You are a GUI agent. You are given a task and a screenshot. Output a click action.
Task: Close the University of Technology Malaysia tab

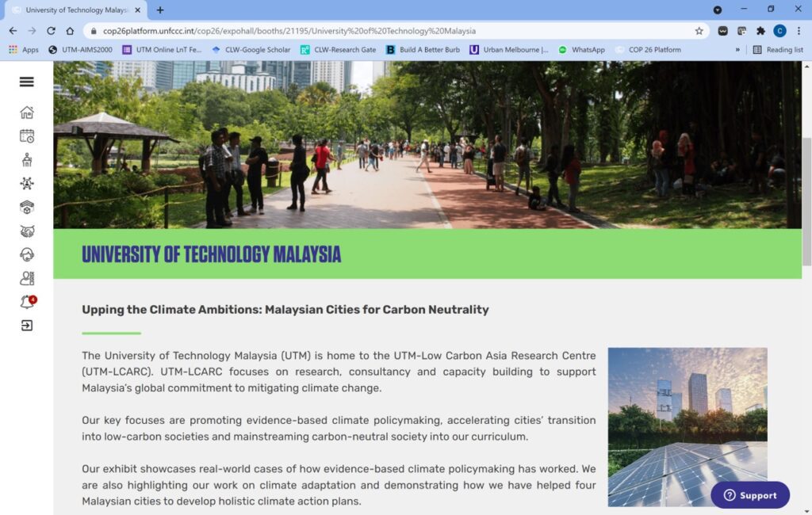(x=138, y=10)
